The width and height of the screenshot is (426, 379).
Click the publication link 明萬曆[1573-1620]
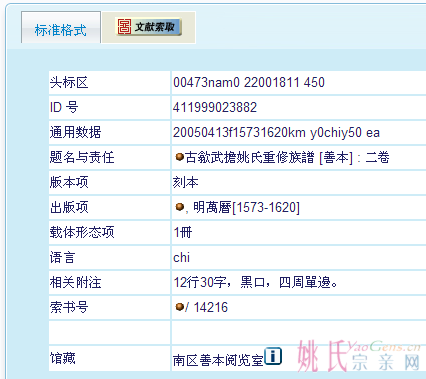246,207
